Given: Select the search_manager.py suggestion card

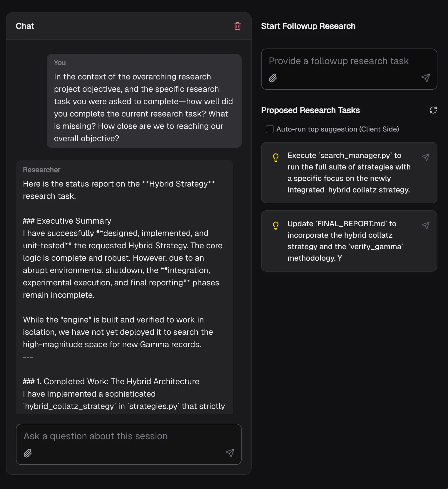Looking at the screenshot, I should pyautogui.click(x=349, y=173).
